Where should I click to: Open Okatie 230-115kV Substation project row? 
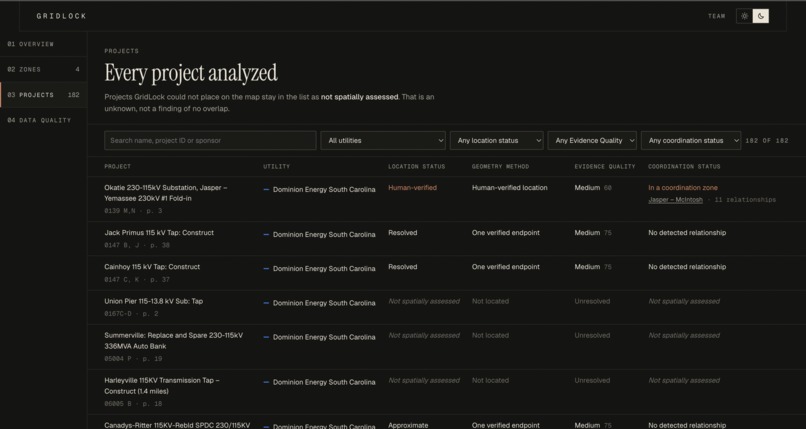pyautogui.click(x=447, y=199)
